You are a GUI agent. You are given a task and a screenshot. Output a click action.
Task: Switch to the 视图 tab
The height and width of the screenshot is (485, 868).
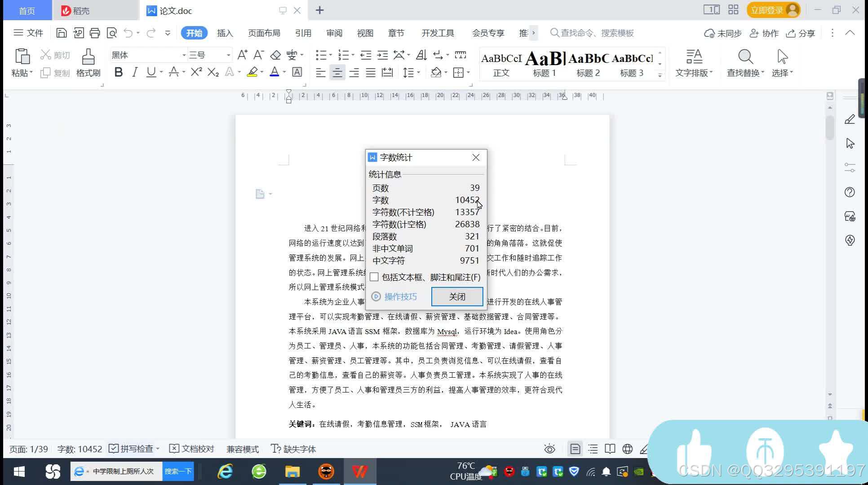[365, 33]
